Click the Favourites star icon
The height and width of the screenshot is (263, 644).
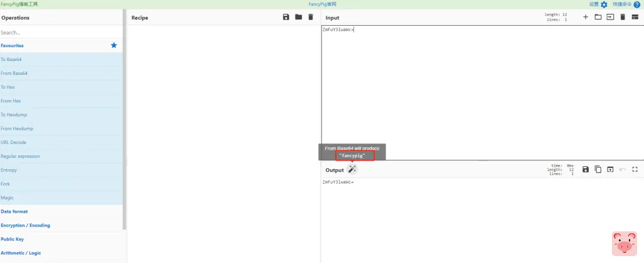(x=114, y=45)
